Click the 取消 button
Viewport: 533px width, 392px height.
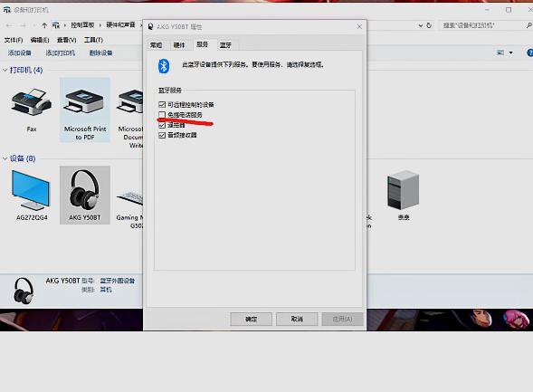click(x=297, y=319)
